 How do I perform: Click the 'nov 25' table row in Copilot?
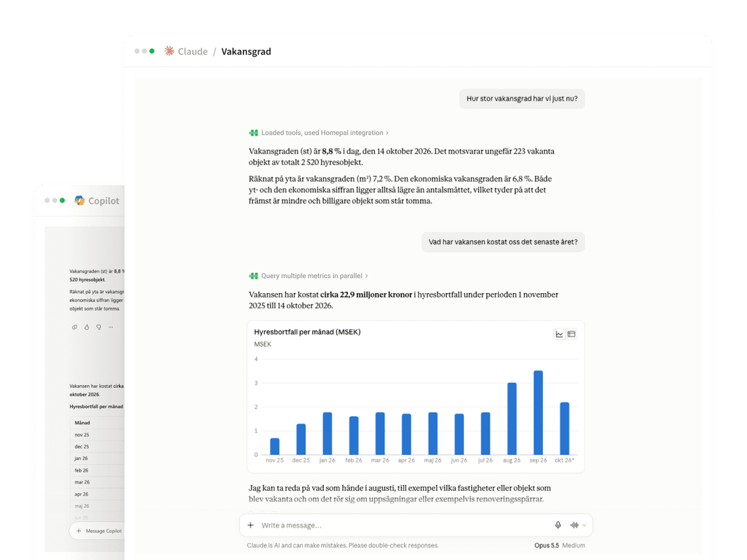click(98, 435)
